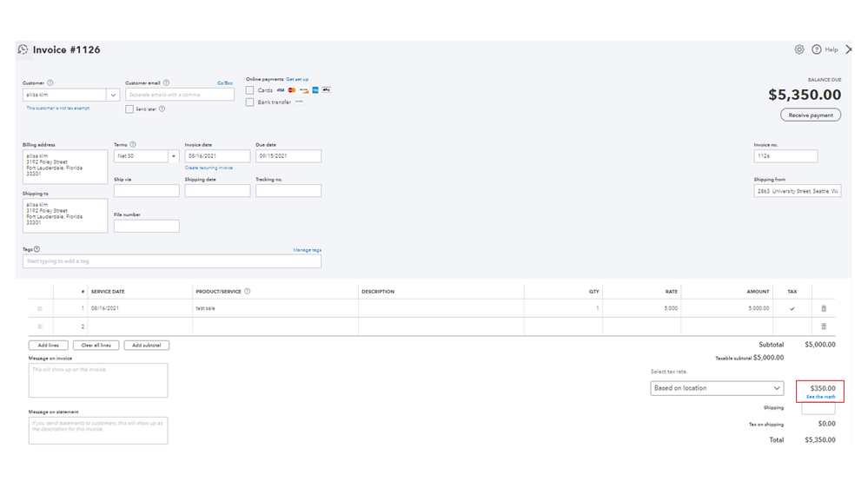Click the File number field
Image resolution: width=868 pixels, height=488 pixels.
(x=147, y=226)
